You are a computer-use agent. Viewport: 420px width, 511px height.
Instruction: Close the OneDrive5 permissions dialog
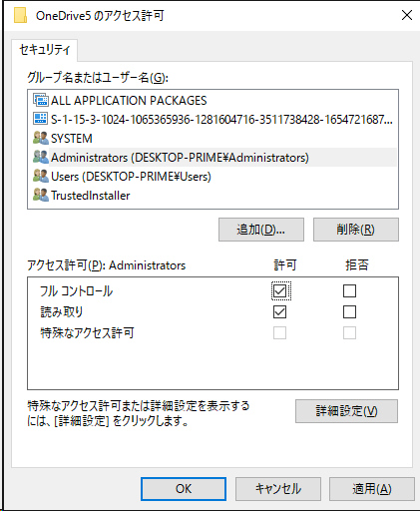[x=407, y=15]
